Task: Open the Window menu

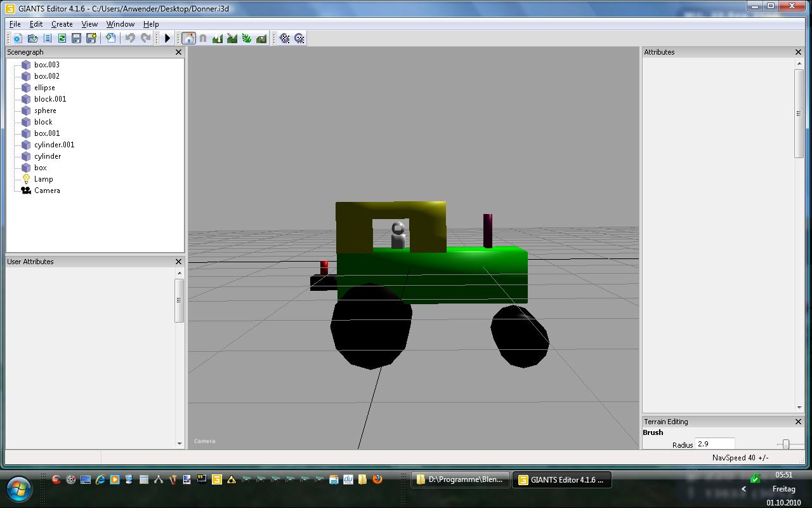Action: pos(120,24)
